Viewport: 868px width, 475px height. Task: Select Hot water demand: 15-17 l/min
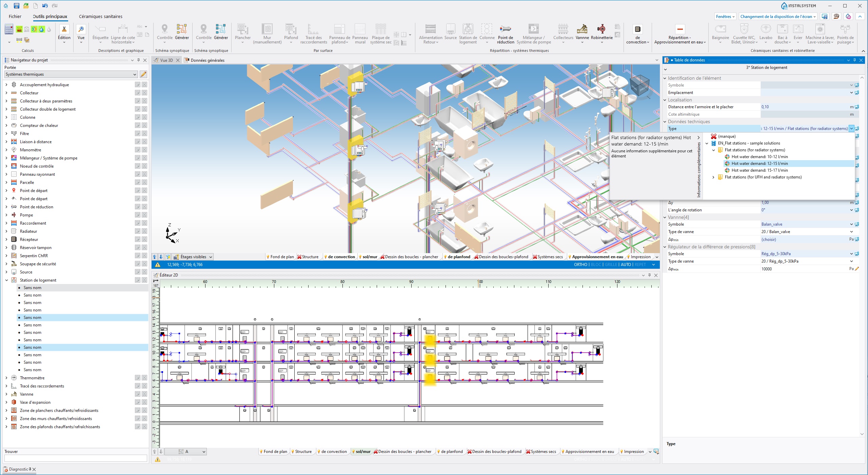[759, 170]
